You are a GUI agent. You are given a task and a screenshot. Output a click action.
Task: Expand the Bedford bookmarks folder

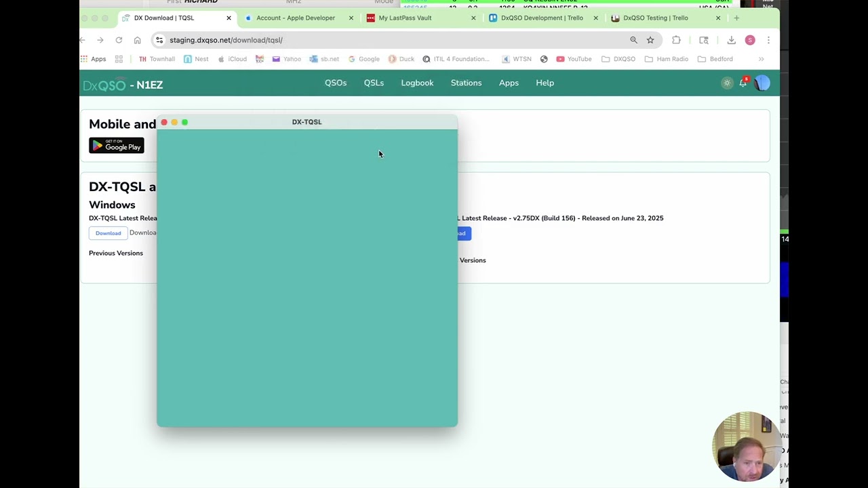tap(715, 59)
